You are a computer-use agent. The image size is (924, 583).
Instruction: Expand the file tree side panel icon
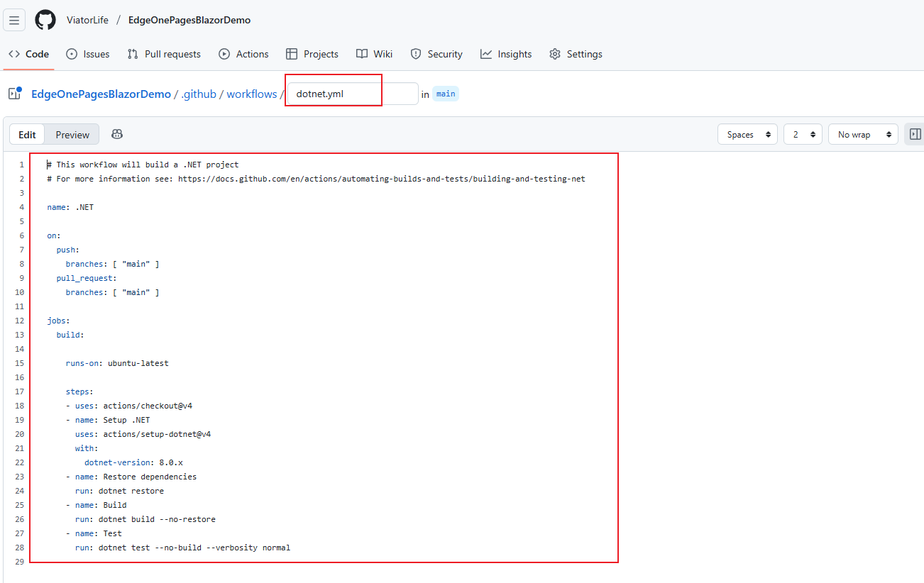coord(15,94)
